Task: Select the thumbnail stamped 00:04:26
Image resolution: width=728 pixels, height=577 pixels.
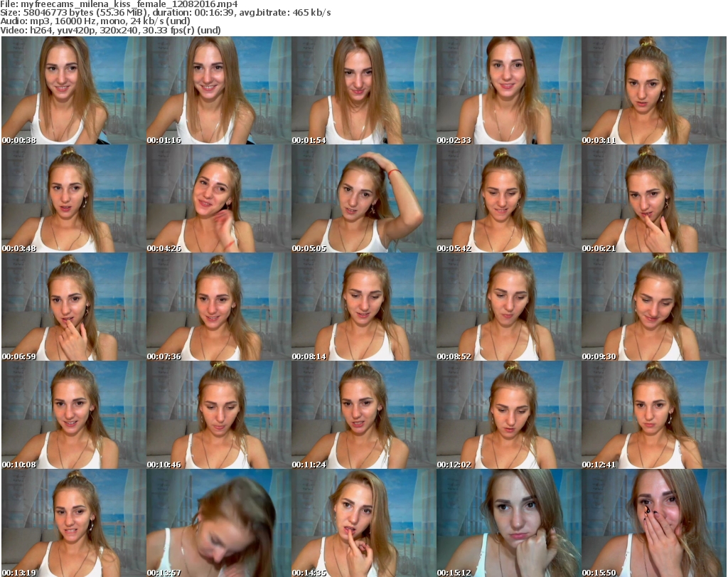Action: (219, 198)
